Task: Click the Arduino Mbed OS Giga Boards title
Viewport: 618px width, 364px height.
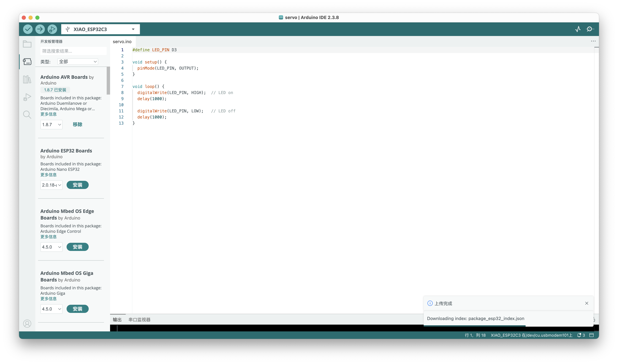Action: (x=67, y=276)
